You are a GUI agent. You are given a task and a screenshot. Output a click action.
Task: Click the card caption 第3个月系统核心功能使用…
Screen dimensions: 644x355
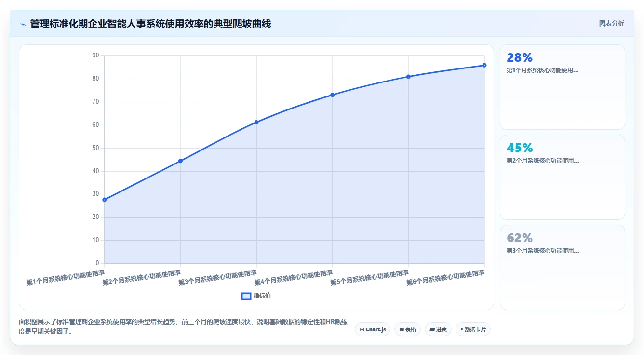542,251
